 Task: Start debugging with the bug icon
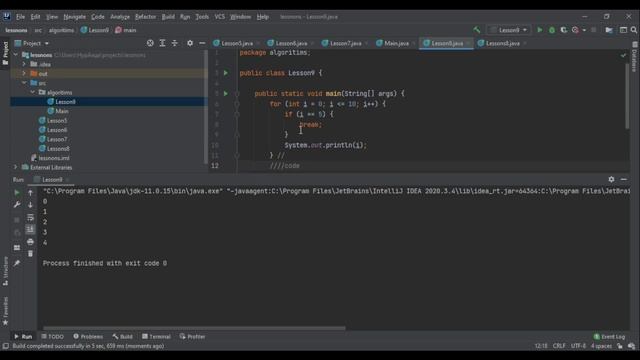point(552,30)
